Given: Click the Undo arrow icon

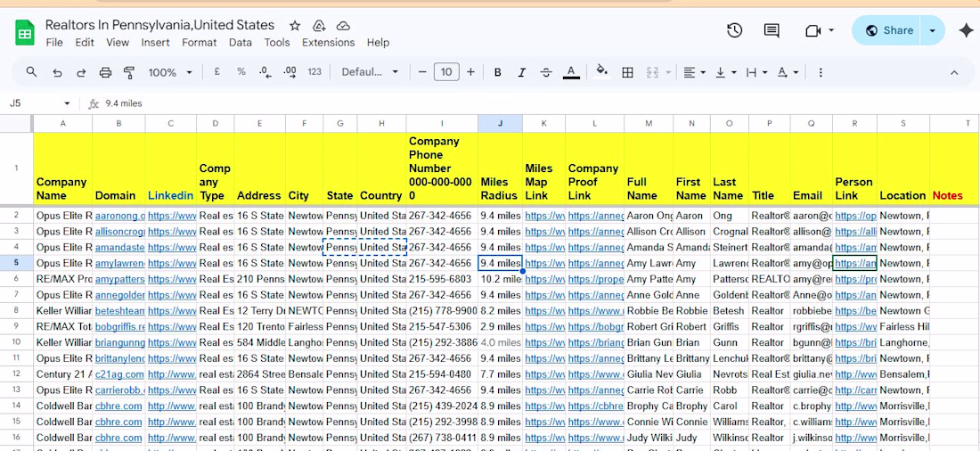Looking at the screenshot, I should tap(57, 72).
